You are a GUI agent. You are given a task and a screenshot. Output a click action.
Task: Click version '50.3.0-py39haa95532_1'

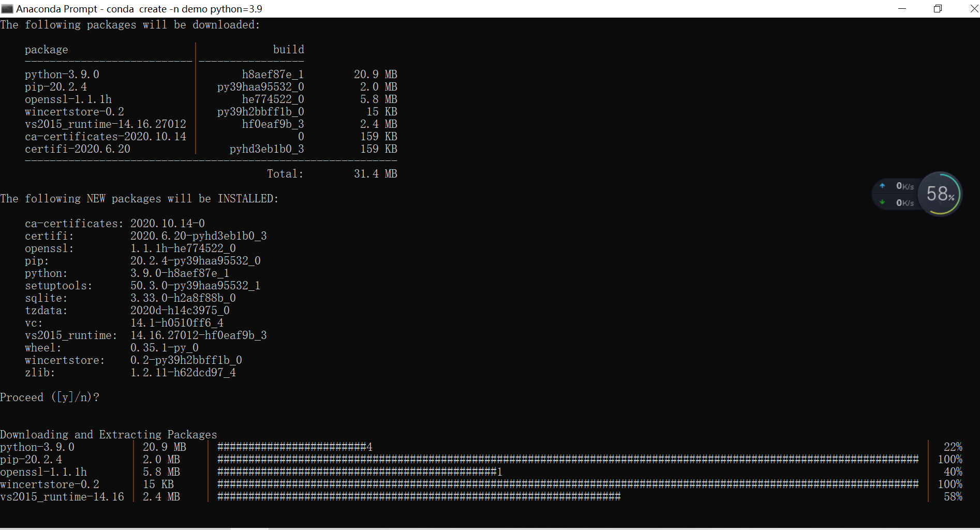coord(196,286)
